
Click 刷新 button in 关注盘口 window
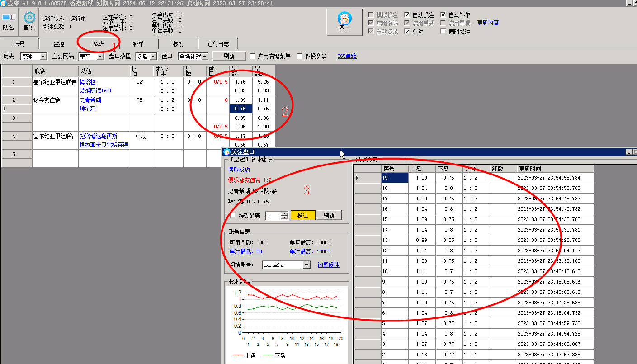point(329,215)
